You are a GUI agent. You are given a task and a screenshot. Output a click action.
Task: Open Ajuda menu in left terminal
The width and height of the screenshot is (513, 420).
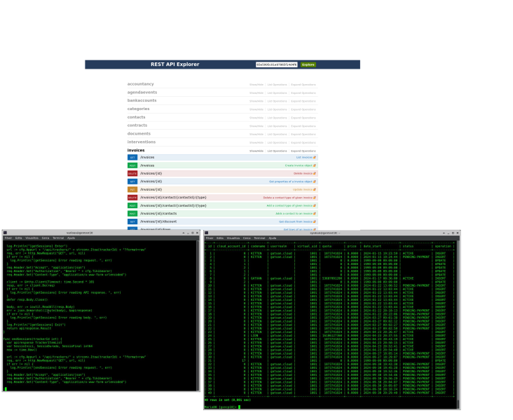point(71,238)
